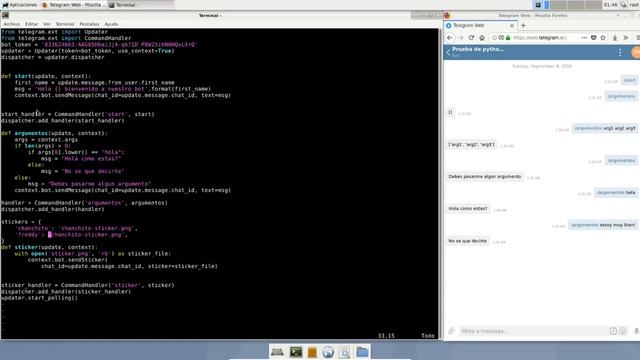Open Firefox downloads arrow
The height and width of the screenshot is (360, 640).
615,38
